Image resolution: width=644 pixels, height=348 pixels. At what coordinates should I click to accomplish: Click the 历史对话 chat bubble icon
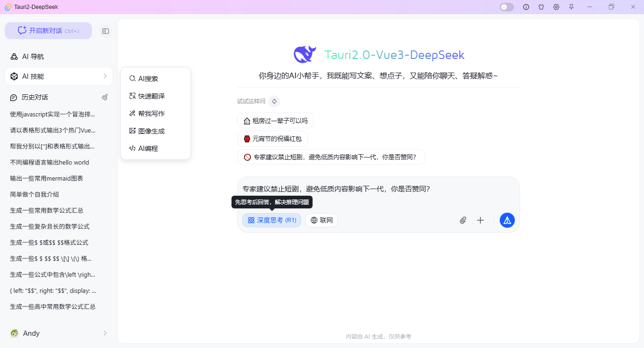14,98
